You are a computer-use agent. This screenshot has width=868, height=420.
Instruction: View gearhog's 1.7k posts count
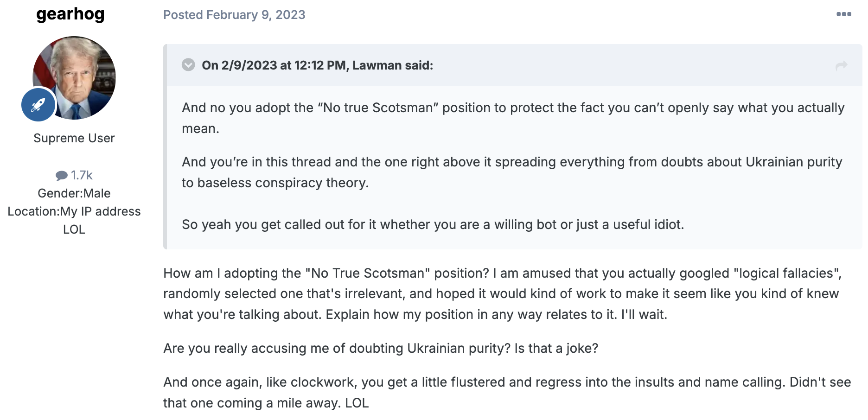(x=74, y=175)
